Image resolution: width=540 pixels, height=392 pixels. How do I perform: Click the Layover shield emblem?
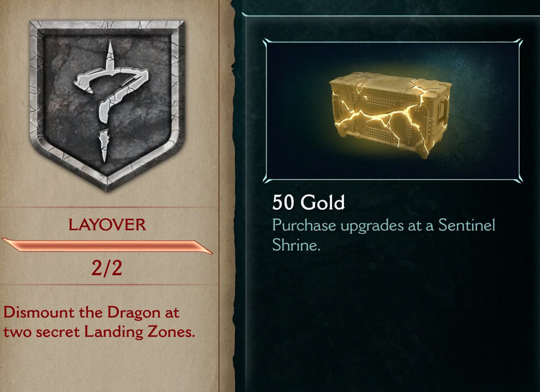click(107, 106)
